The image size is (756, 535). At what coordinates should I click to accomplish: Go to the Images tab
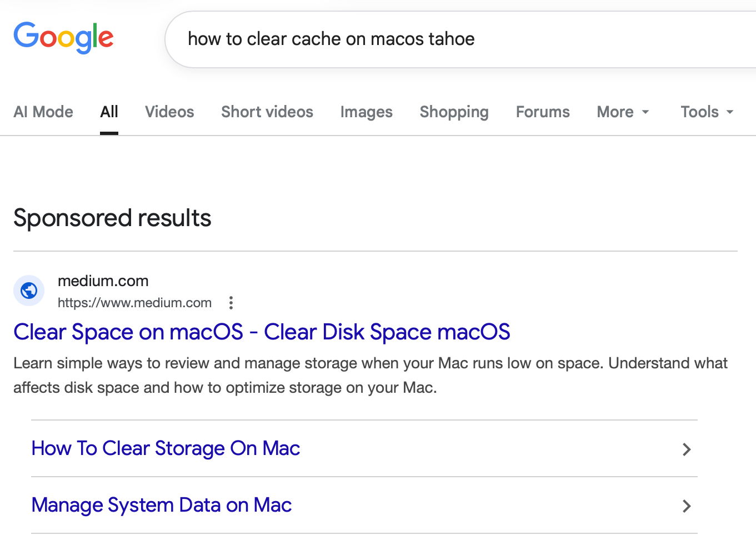(366, 112)
